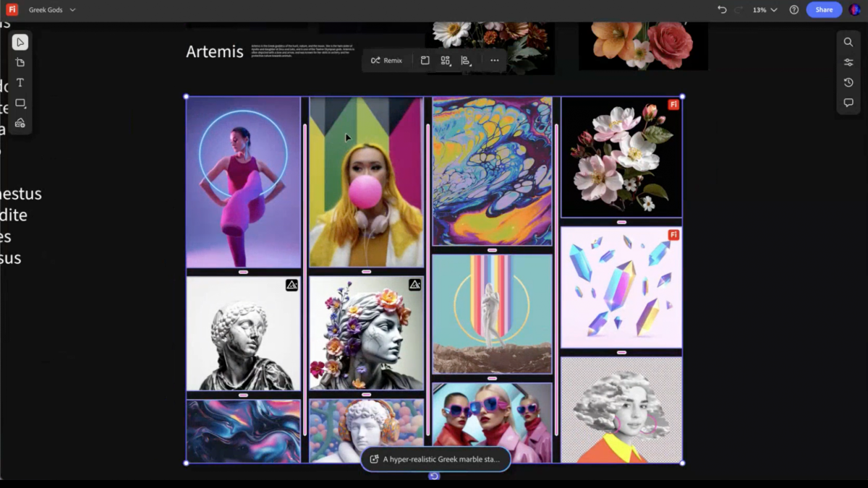Expand the Greek Gods board name dropdown
The height and width of the screenshot is (488, 868).
pyautogui.click(x=72, y=10)
